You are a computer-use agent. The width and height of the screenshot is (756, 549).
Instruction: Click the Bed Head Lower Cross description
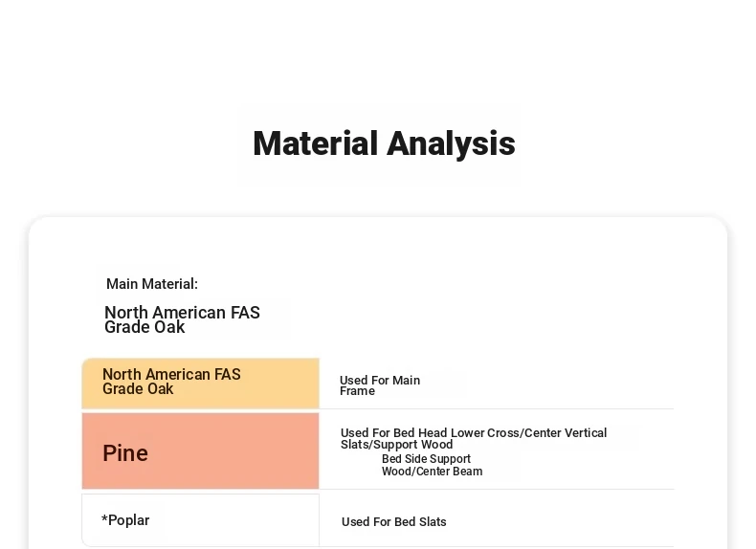474,439
